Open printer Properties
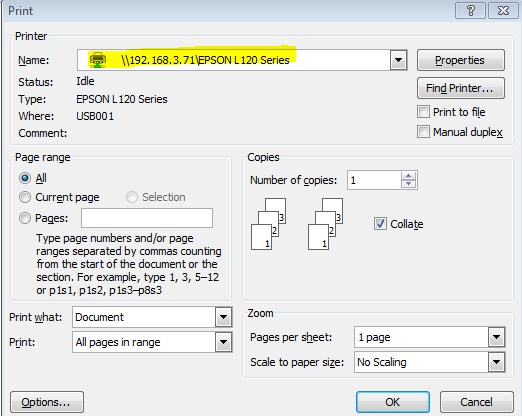 461,60
